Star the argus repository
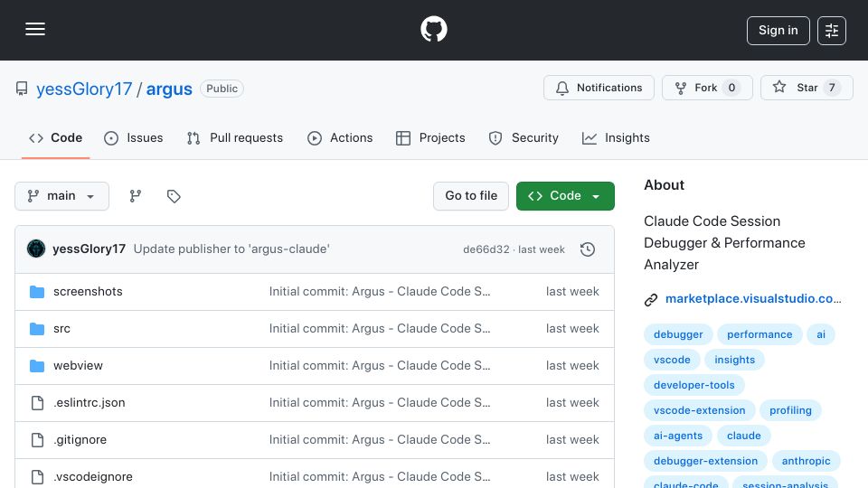The height and width of the screenshot is (488, 868). 806,88
